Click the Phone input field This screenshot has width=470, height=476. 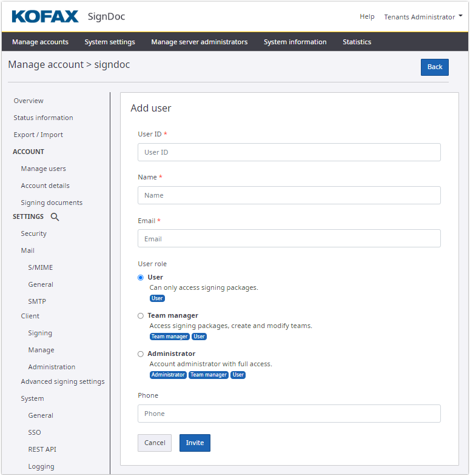(x=289, y=414)
